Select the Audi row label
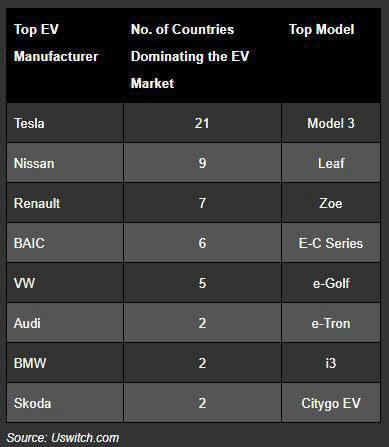This screenshot has height=447, width=389. tap(65, 323)
